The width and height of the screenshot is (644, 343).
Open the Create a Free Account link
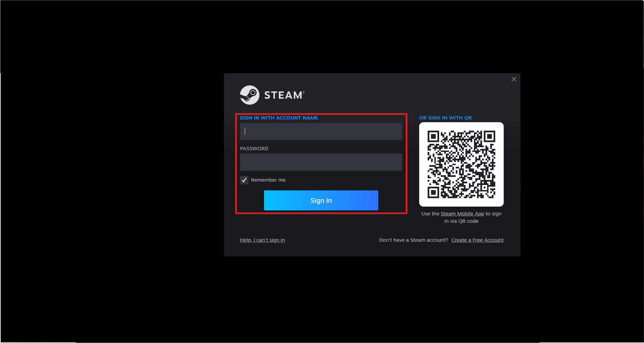point(477,240)
